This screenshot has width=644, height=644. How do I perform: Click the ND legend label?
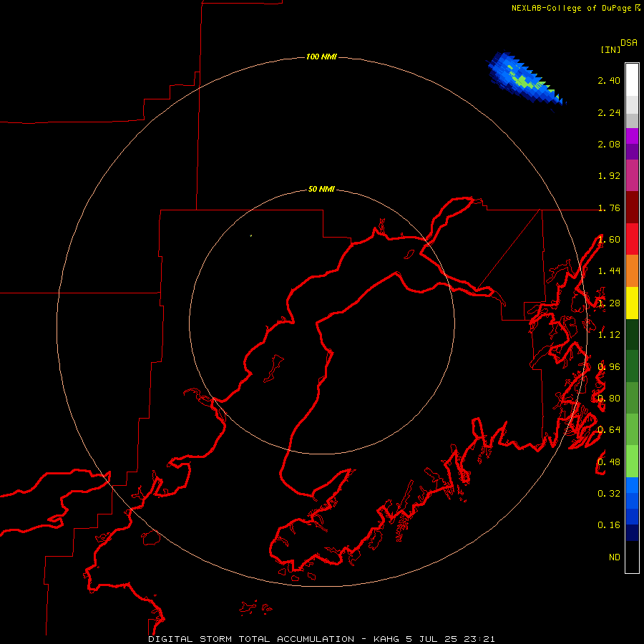click(x=615, y=557)
